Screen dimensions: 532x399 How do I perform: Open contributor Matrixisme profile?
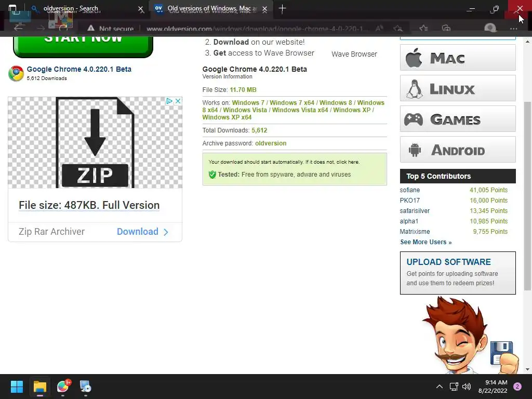[x=415, y=231]
